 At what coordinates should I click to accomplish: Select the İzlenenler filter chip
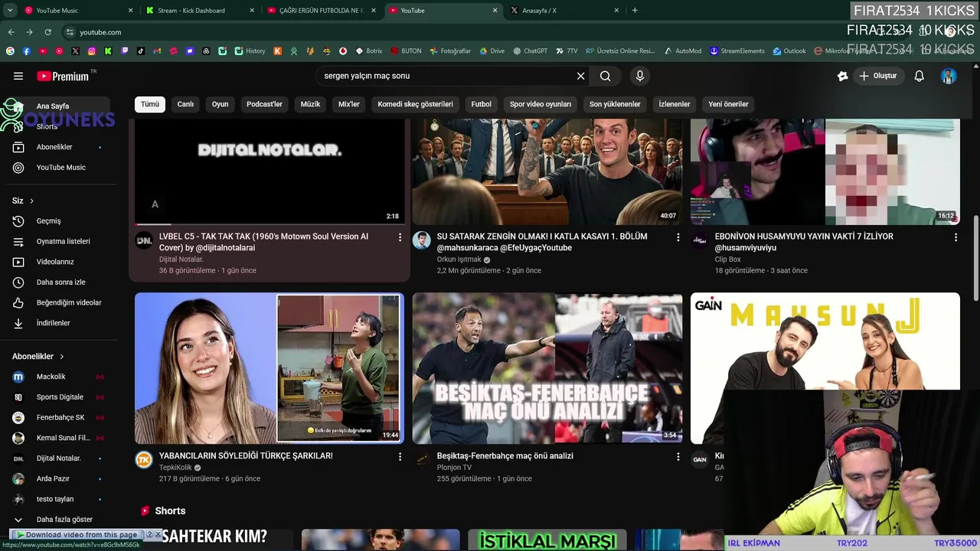click(x=675, y=104)
